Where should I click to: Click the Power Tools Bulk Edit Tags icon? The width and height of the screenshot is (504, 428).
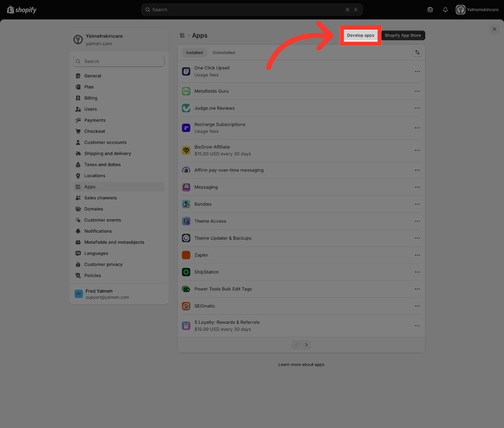186,289
